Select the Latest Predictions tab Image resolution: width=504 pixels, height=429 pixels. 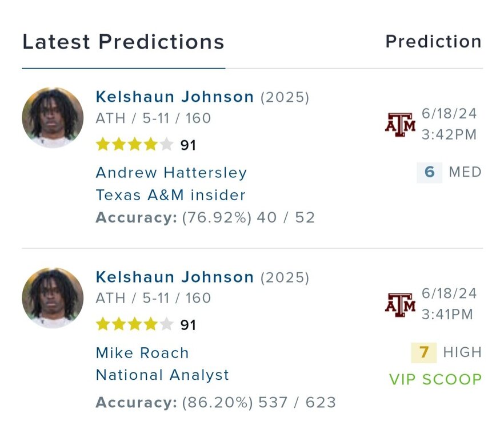click(x=123, y=42)
